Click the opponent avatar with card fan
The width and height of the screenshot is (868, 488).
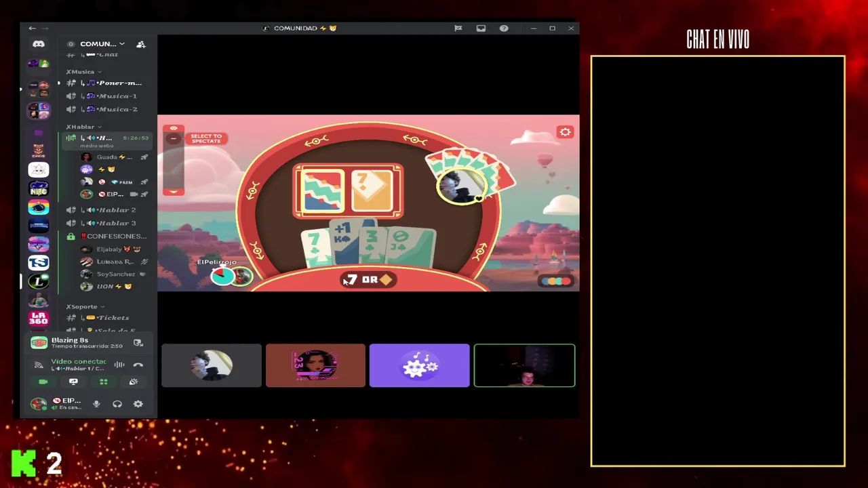click(x=460, y=185)
